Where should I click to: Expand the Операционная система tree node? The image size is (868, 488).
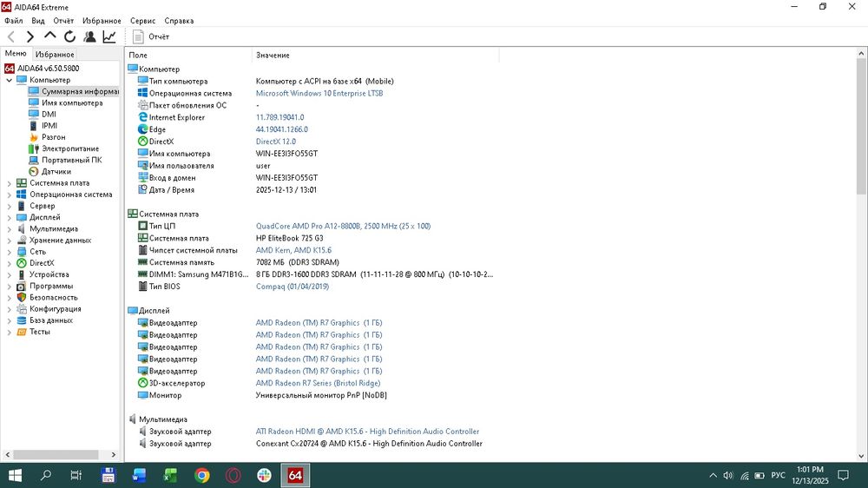(x=9, y=195)
